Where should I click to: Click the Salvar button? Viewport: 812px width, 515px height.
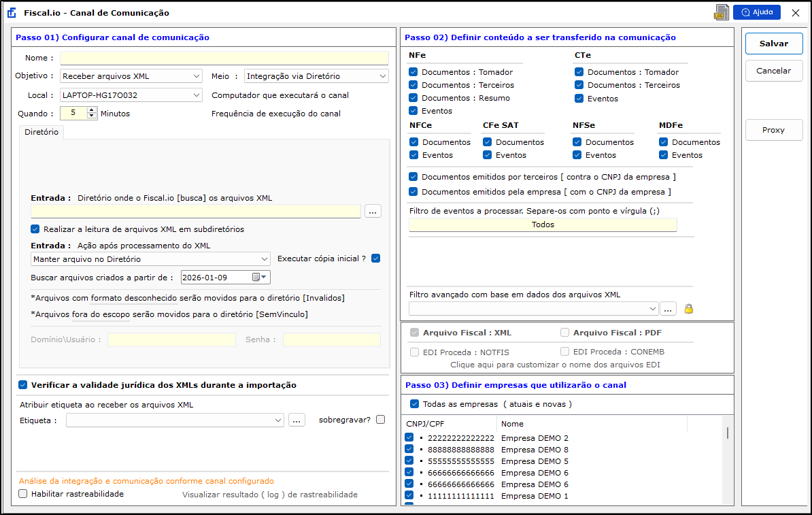point(773,44)
